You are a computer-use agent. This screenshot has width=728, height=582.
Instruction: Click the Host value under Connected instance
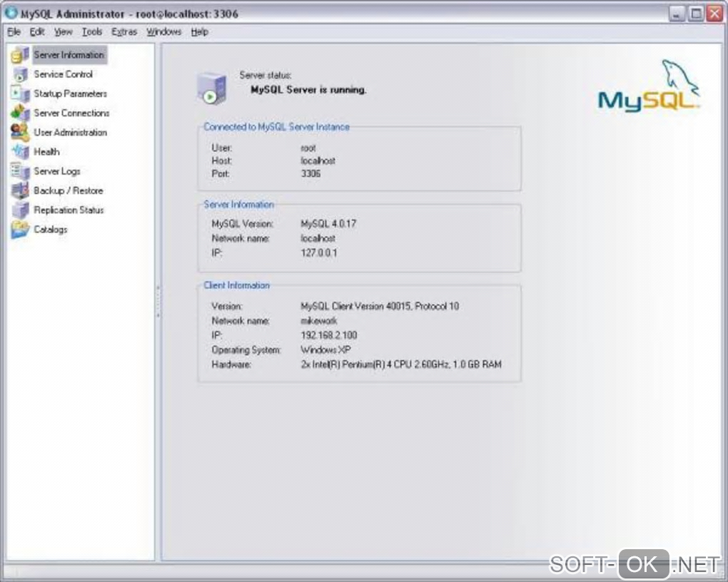click(x=318, y=160)
